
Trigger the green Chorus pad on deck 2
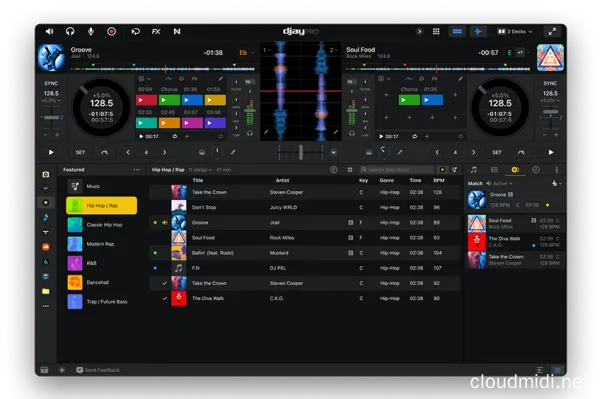click(x=409, y=100)
